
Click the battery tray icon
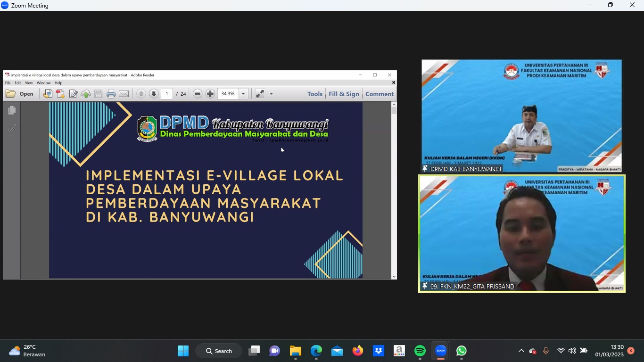pos(584,351)
